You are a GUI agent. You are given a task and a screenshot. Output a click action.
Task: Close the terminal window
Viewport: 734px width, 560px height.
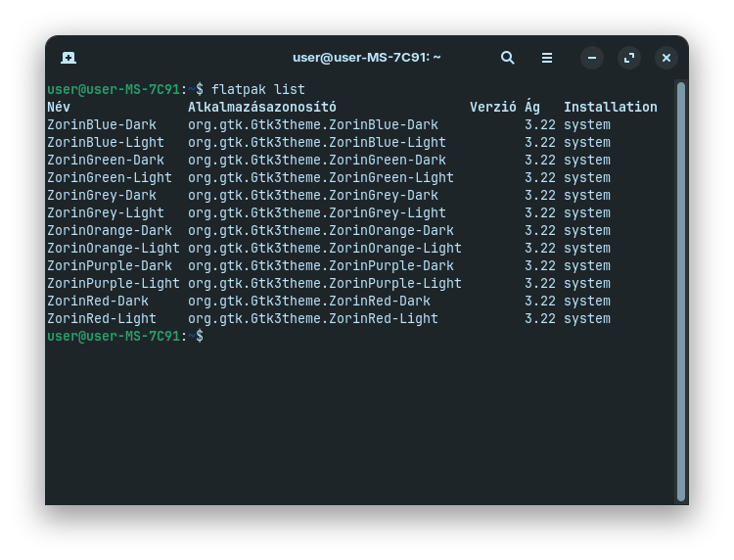[x=666, y=58]
